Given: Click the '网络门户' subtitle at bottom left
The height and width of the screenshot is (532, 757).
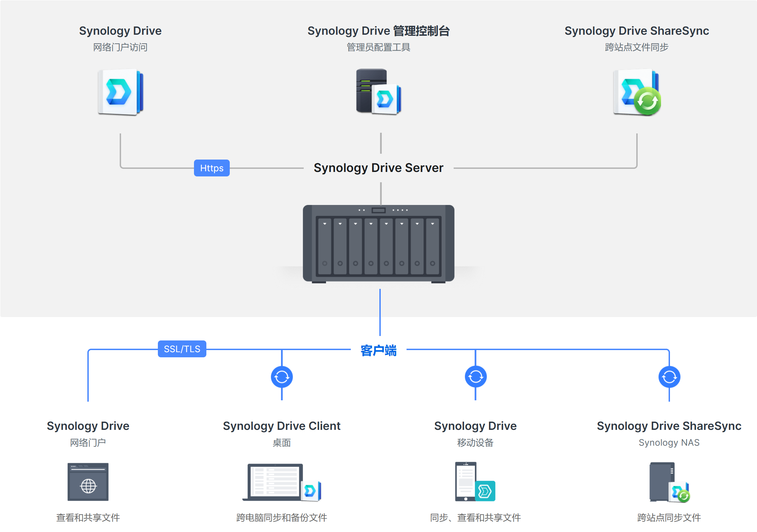Looking at the screenshot, I should (x=88, y=443).
